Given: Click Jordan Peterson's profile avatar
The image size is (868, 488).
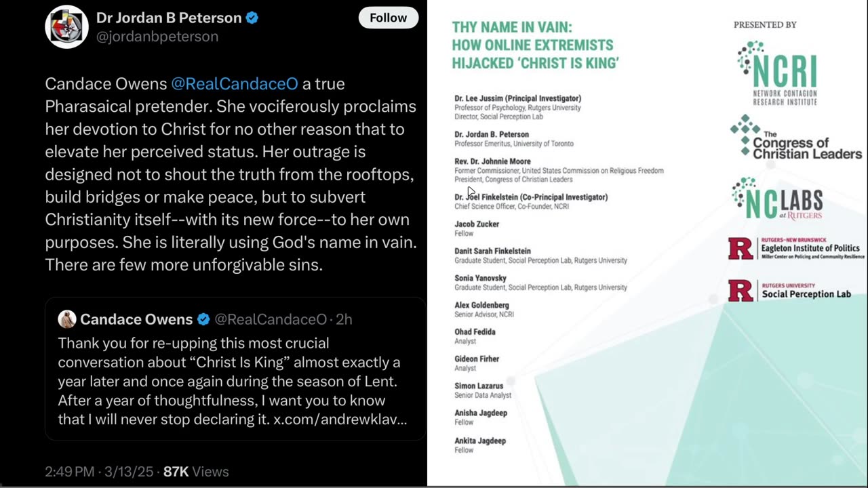Looking at the screenshot, I should pos(66,27).
